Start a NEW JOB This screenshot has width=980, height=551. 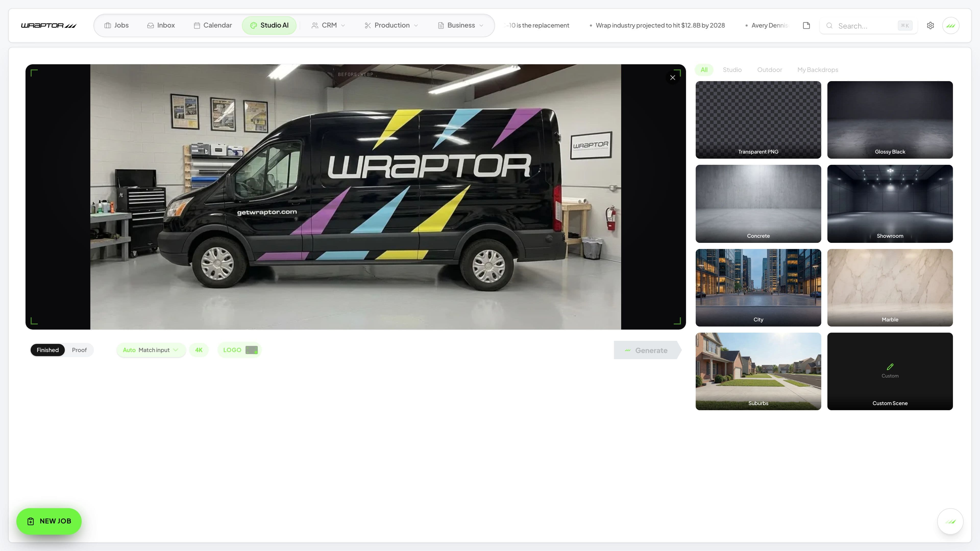[49, 521]
